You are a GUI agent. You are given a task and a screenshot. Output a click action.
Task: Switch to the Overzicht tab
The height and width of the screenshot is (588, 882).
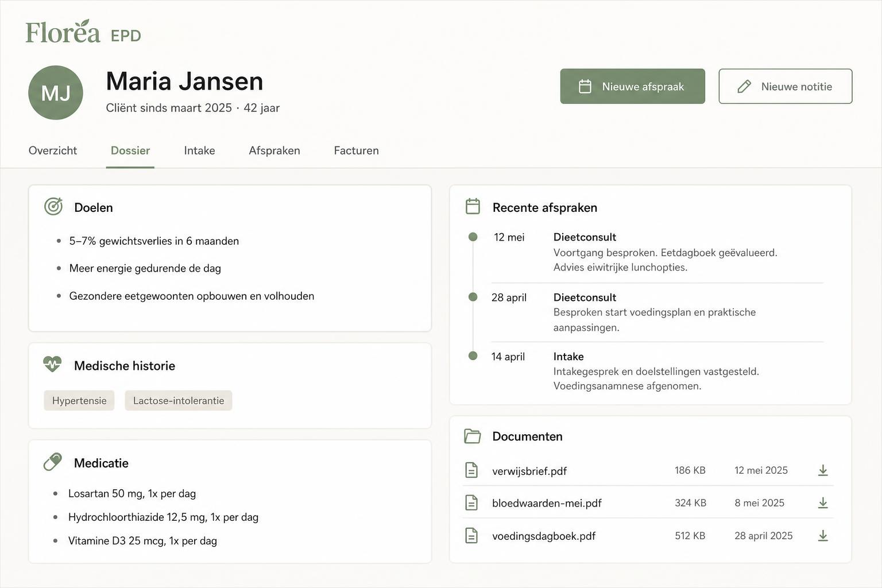tap(53, 150)
